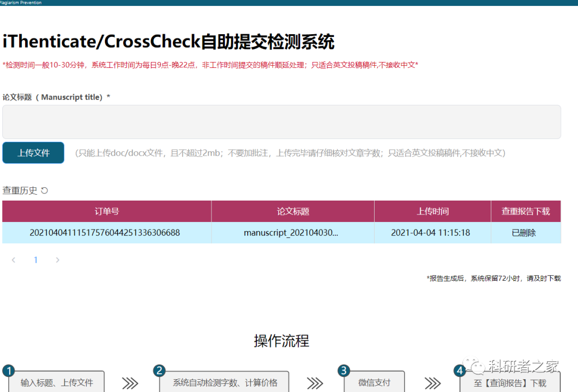
Task: Click the 订单号 column header
Action: coord(107,211)
